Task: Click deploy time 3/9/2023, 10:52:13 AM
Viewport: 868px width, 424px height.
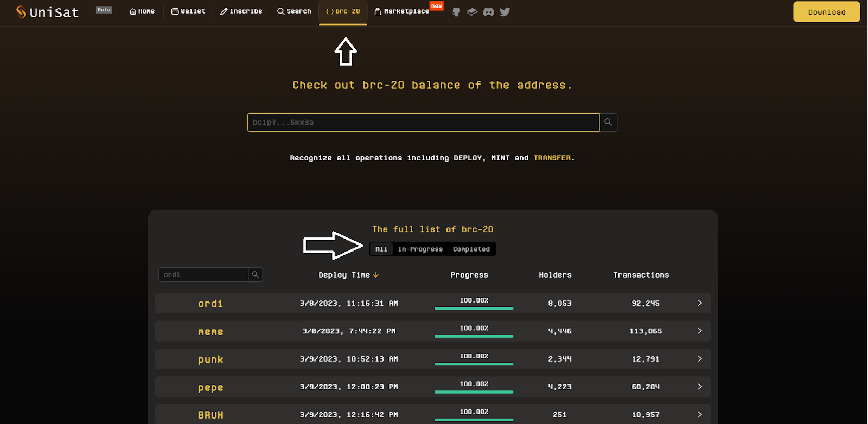Action: (349, 359)
